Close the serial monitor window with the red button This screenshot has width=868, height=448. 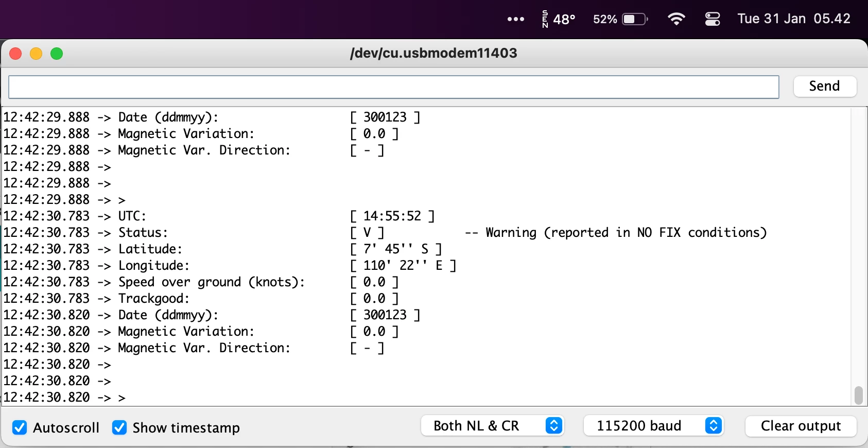click(x=15, y=54)
